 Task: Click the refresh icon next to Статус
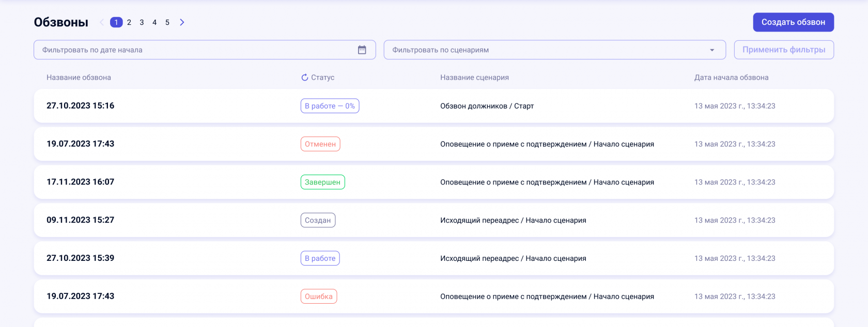(x=305, y=77)
